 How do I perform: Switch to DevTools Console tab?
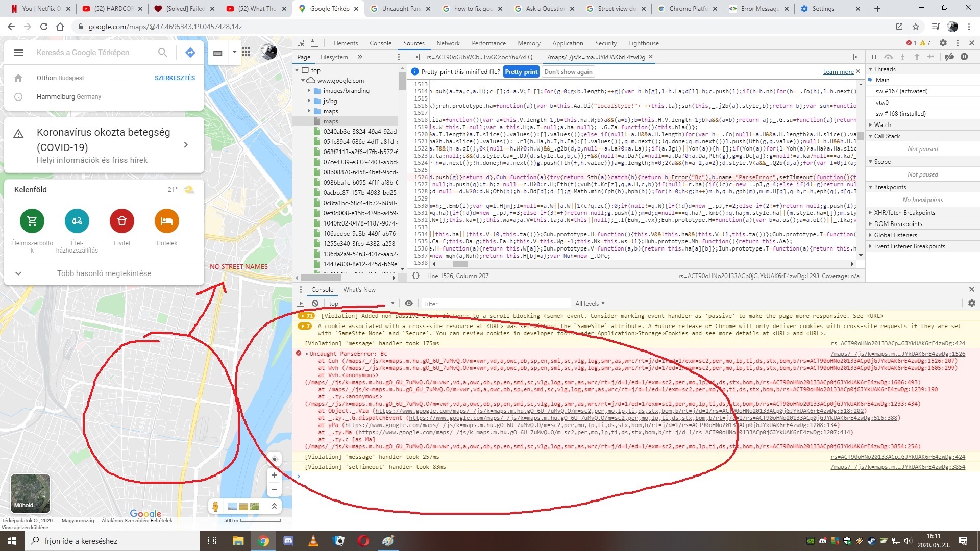[x=381, y=43]
